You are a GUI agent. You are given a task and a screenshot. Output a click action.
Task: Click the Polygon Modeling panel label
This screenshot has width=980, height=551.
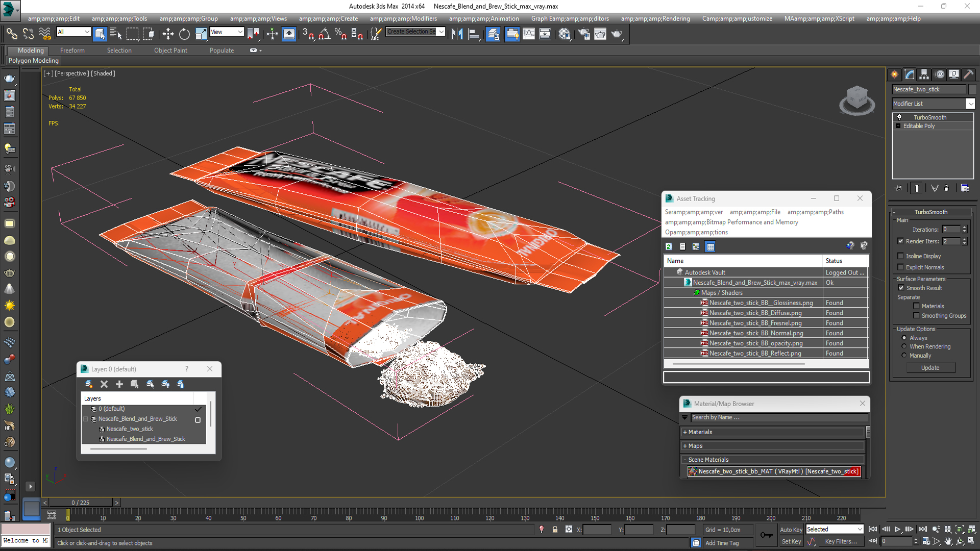[x=34, y=60]
